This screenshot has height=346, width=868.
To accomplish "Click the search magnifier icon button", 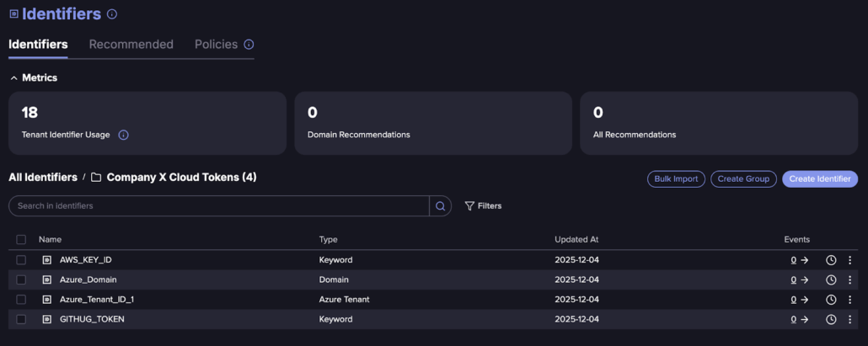I will pos(440,206).
